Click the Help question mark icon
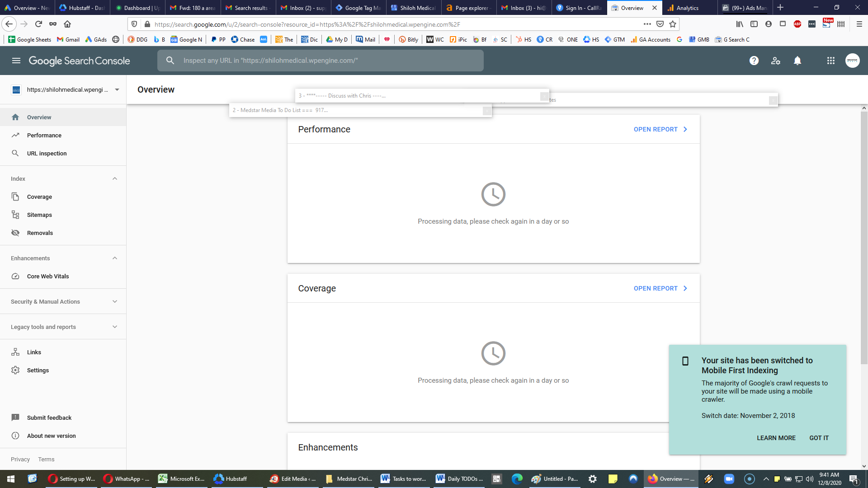This screenshot has width=868, height=488. click(754, 61)
